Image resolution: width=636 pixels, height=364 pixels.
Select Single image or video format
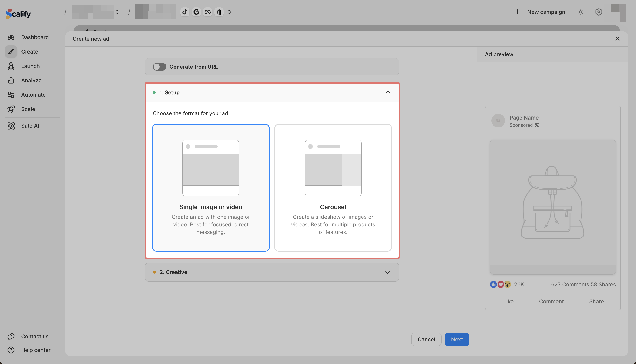[211, 188]
